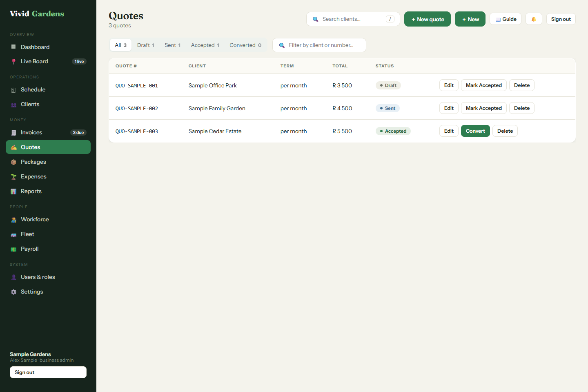Delete quote QUO-SAMPLE-002
588x392 pixels.
point(522,108)
